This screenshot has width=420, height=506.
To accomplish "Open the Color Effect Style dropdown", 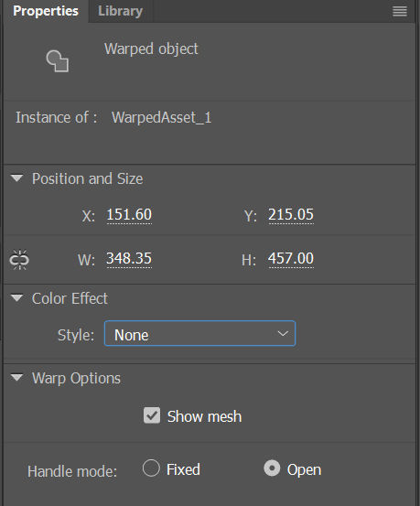I will [x=199, y=334].
